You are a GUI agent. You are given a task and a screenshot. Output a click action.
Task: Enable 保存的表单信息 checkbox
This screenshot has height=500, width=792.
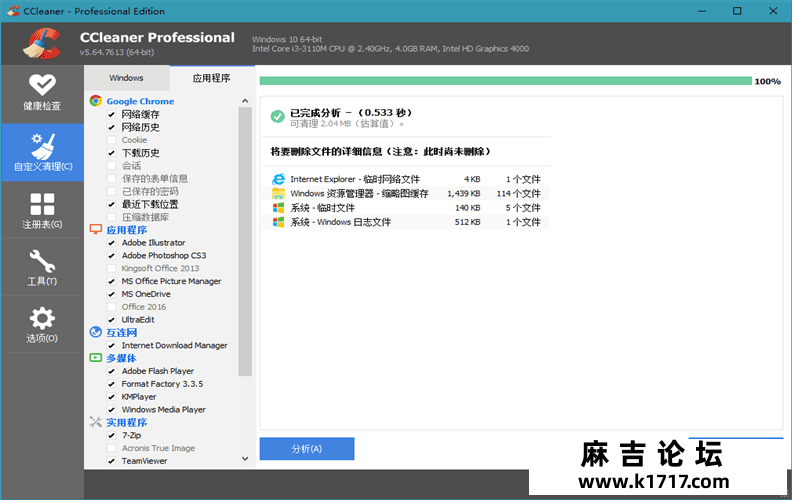[112, 178]
